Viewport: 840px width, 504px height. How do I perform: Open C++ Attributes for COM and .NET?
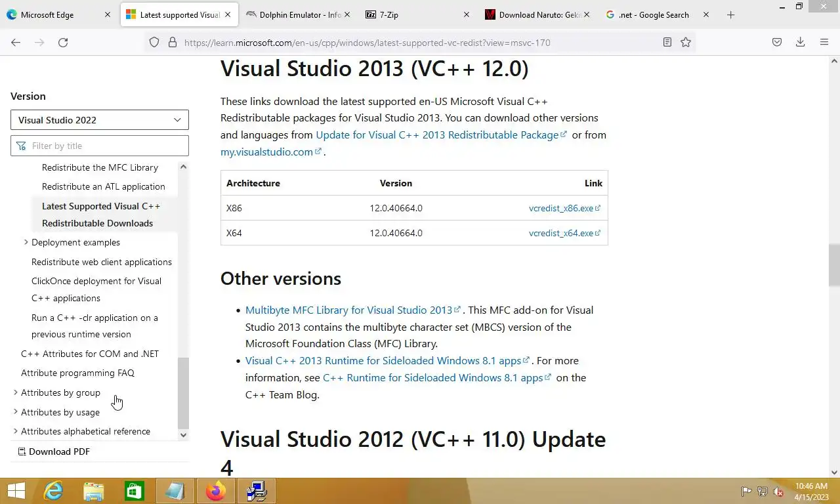[x=90, y=354]
